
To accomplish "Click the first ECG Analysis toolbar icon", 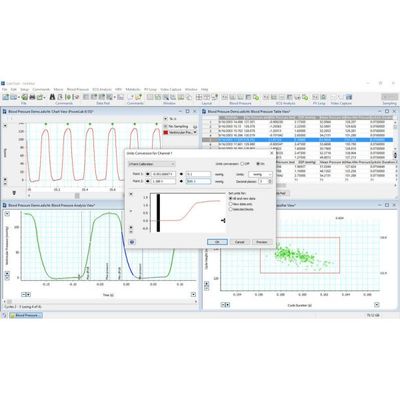I will (266, 97).
